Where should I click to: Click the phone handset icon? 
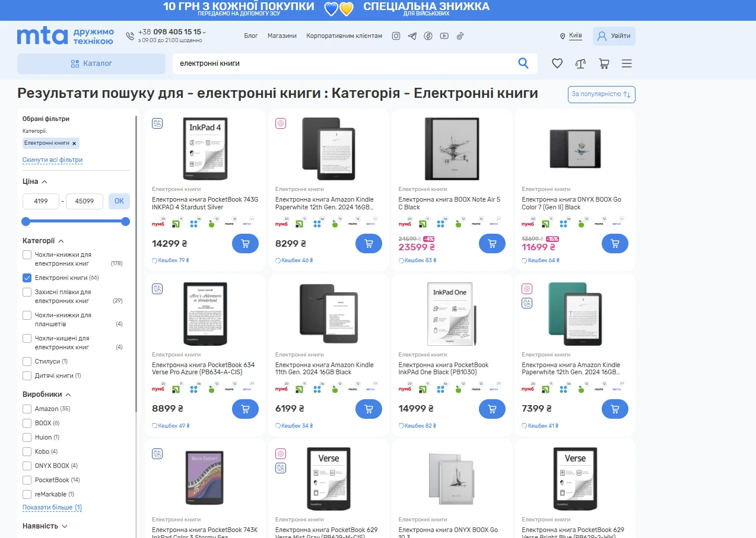tap(130, 36)
